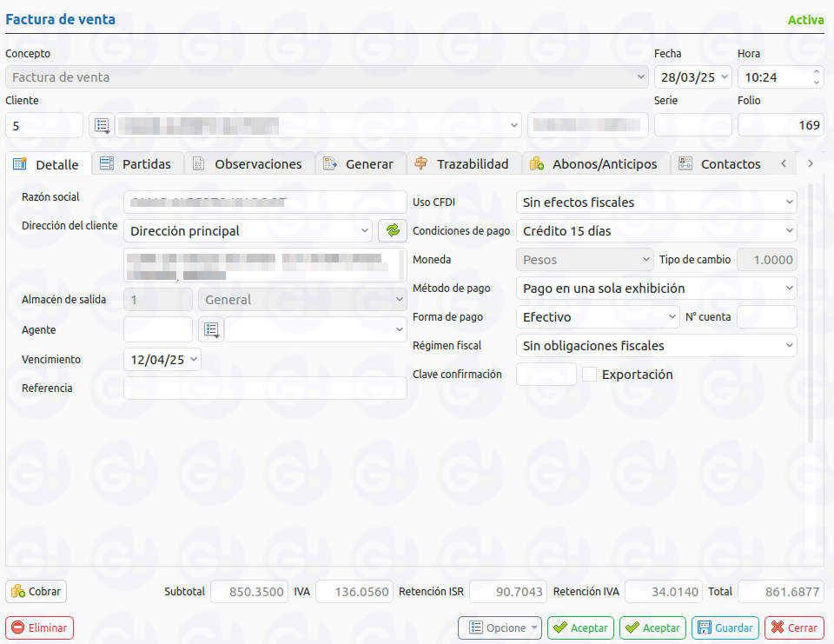Click the Cobrar button
Image resolution: width=834 pixels, height=644 pixels.
(x=36, y=591)
